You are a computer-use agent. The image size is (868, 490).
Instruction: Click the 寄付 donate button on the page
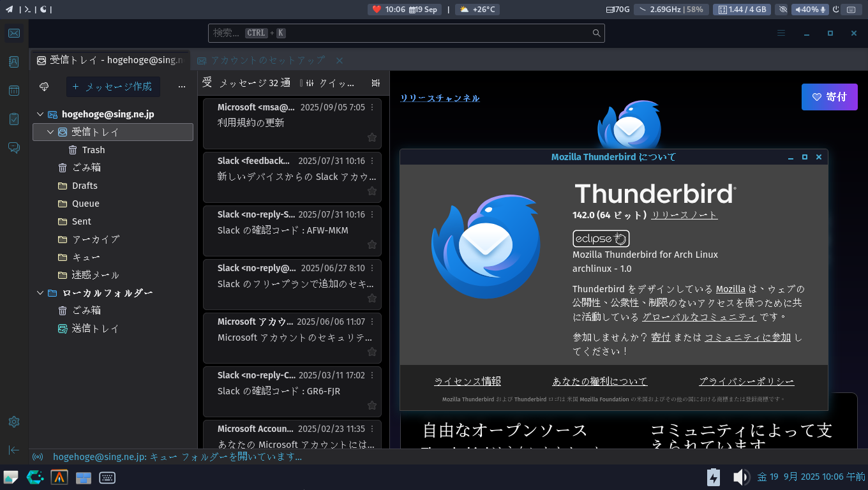830,97
